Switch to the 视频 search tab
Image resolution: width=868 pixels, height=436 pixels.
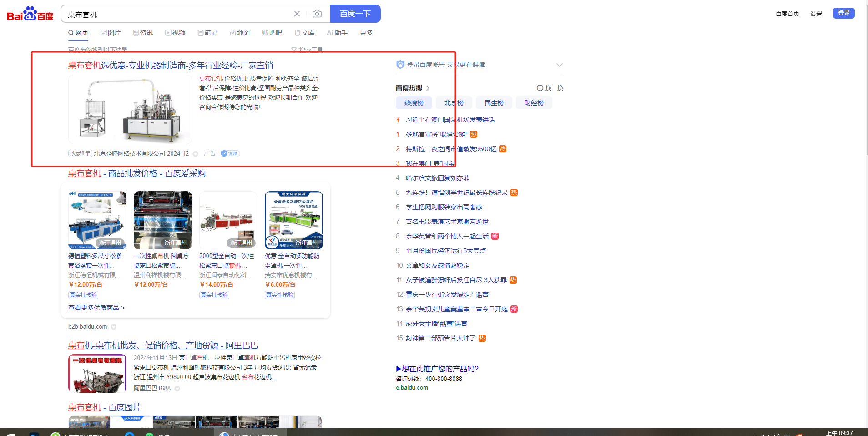point(175,33)
